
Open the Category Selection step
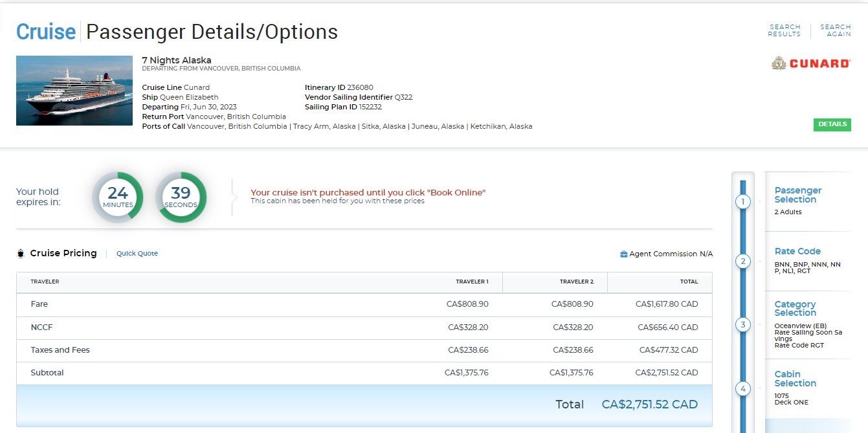point(795,308)
